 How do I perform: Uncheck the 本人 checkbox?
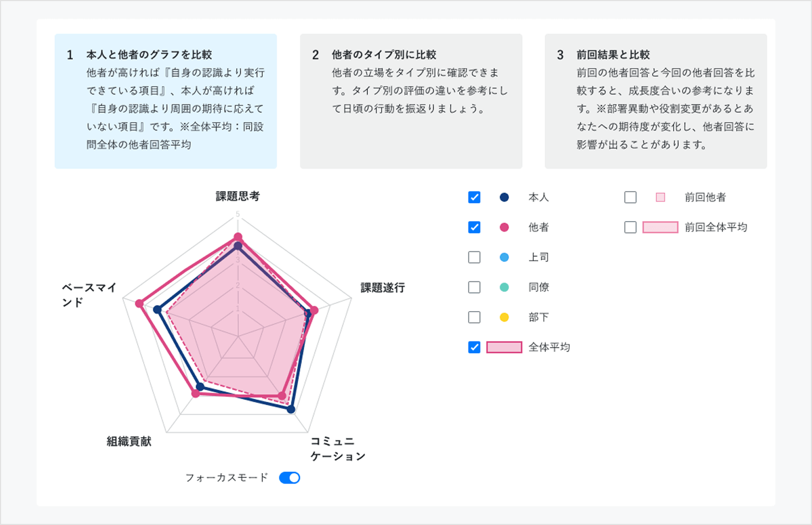tap(474, 197)
